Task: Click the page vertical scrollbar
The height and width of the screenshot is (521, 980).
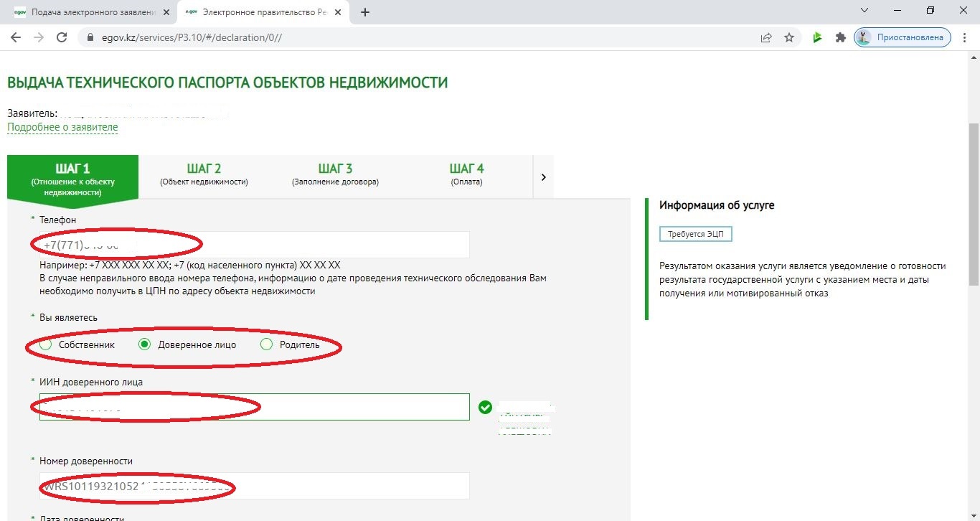Action: click(x=974, y=204)
